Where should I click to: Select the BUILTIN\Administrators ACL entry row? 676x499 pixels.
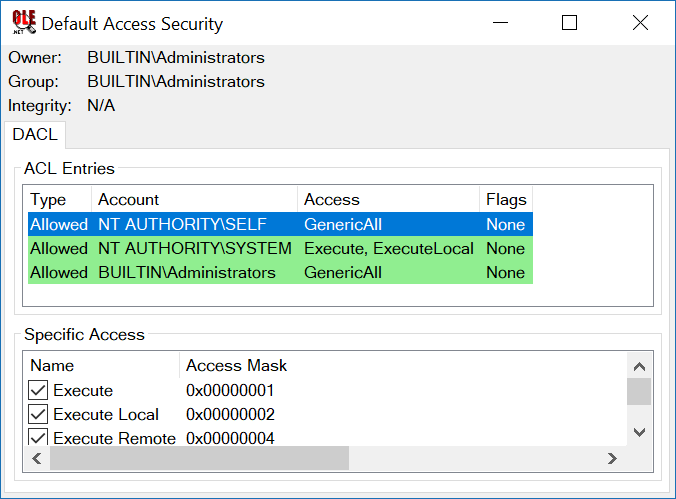click(x=186, y=272)
